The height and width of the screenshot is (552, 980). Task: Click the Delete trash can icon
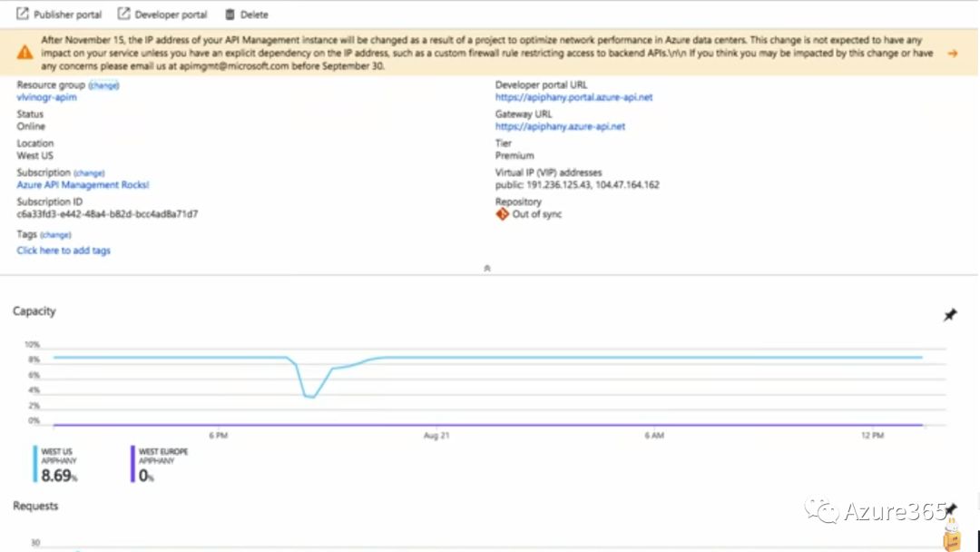click(230, 15)
